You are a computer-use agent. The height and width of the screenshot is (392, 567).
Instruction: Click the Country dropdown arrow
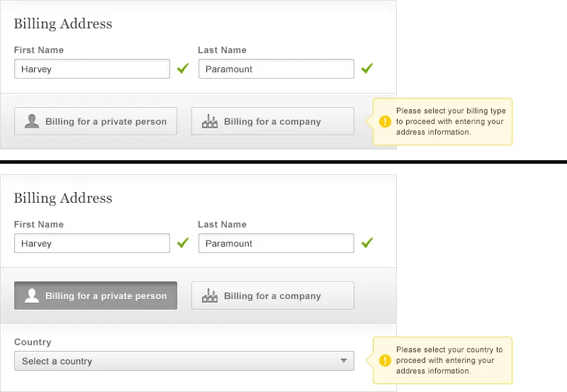point(344,361)
